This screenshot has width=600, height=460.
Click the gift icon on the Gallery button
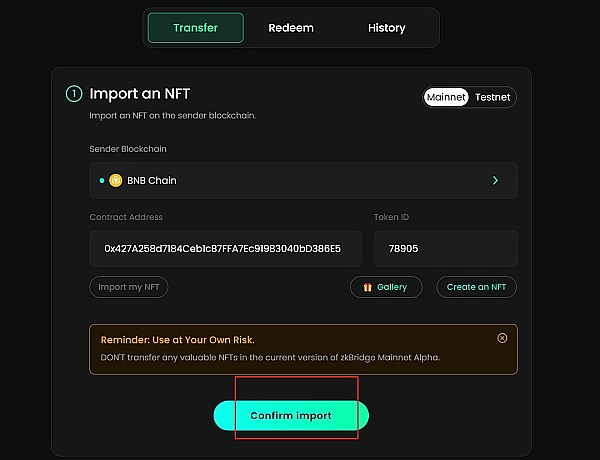[367, 287]
